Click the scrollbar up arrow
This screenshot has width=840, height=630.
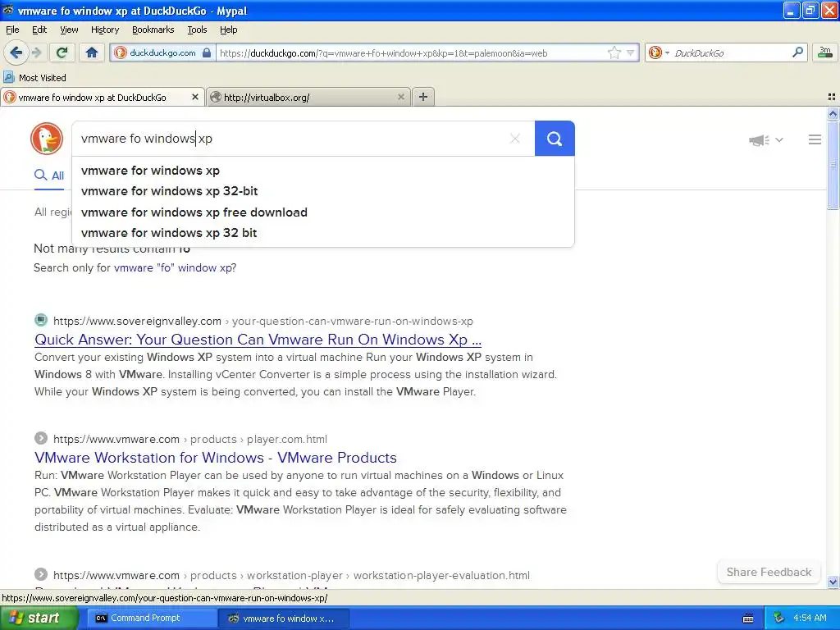(x=833, y=113)
